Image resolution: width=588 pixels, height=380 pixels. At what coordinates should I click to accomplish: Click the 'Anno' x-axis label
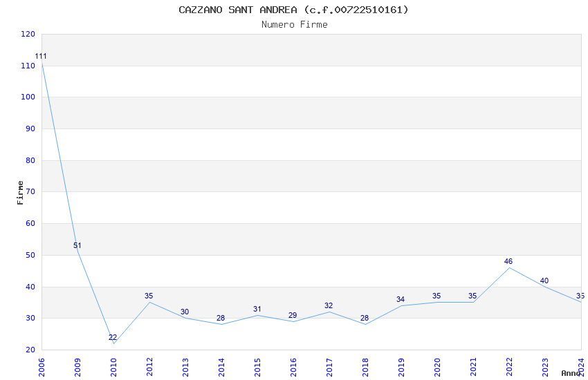pyautogui.click(x=571, y=373)
